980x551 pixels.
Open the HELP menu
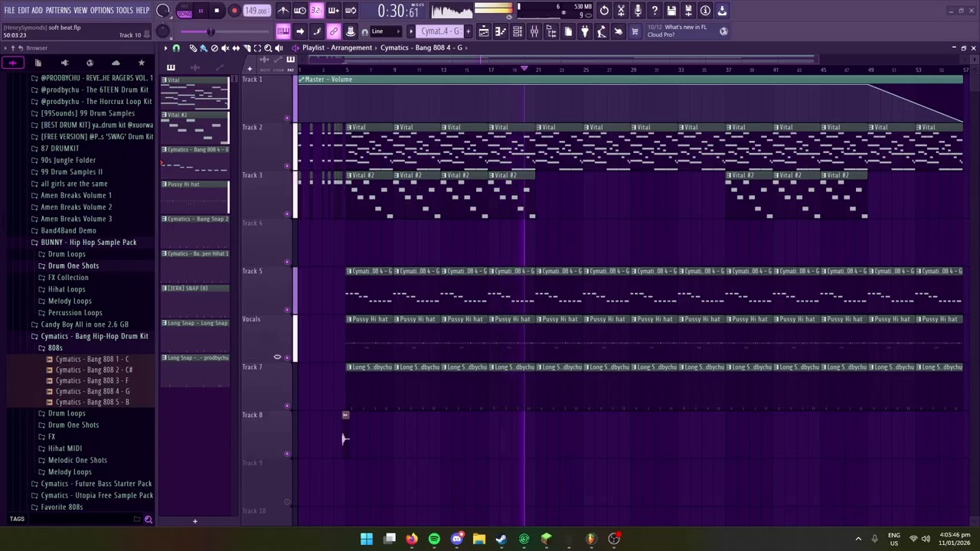click(143, 11)
